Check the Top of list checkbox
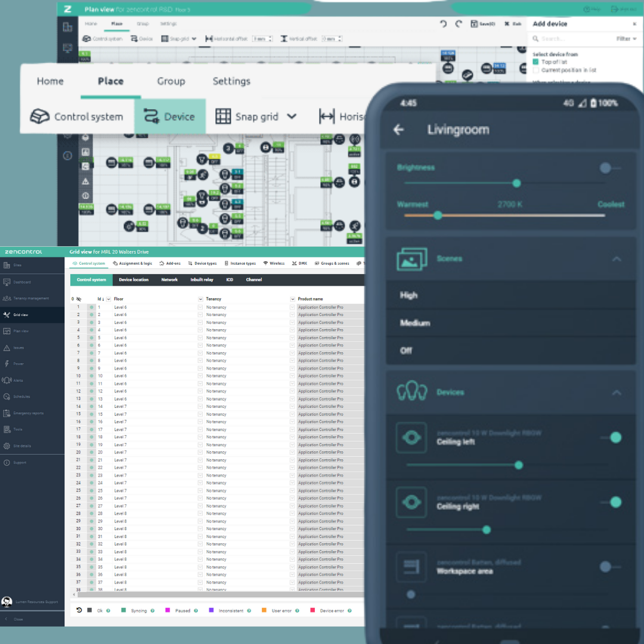Screen dimensions: 644x644 [x=535, y=62]
